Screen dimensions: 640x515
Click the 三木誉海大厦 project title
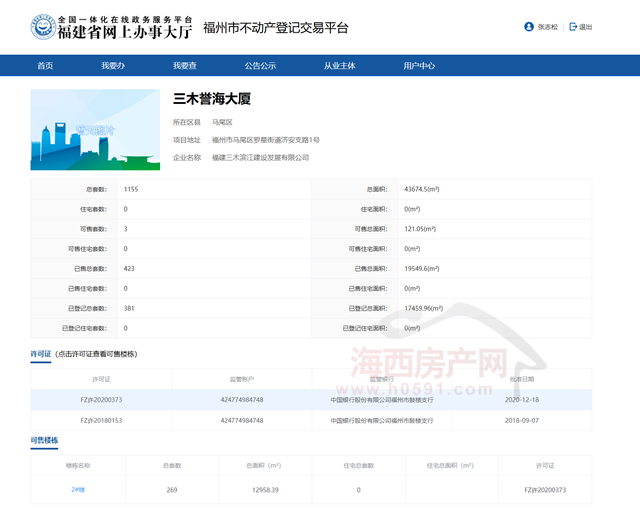[211, 99]
